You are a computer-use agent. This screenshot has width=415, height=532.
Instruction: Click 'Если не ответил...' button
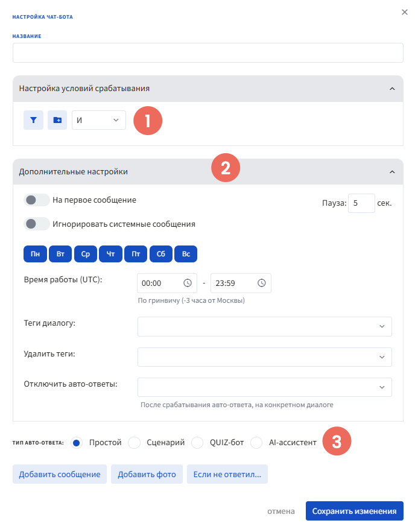click(227, 474)
